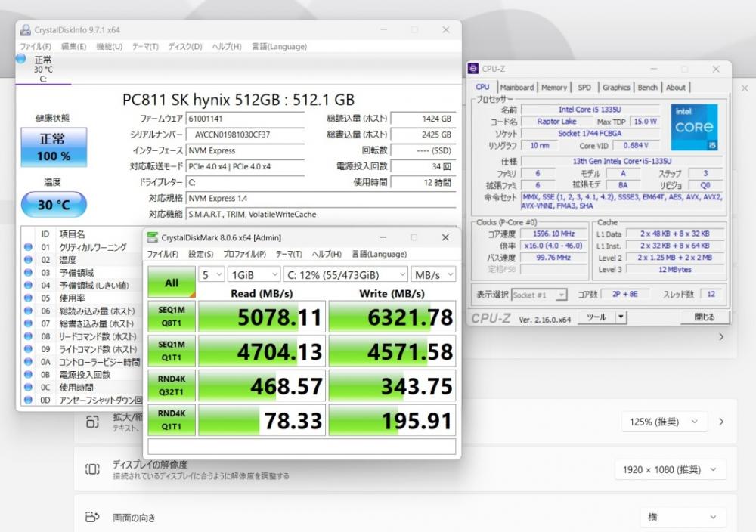The height and width of the screenshot is (532, 756).
Task: Click the Intel Core i5 logo
Action: [x=693, y=127]
